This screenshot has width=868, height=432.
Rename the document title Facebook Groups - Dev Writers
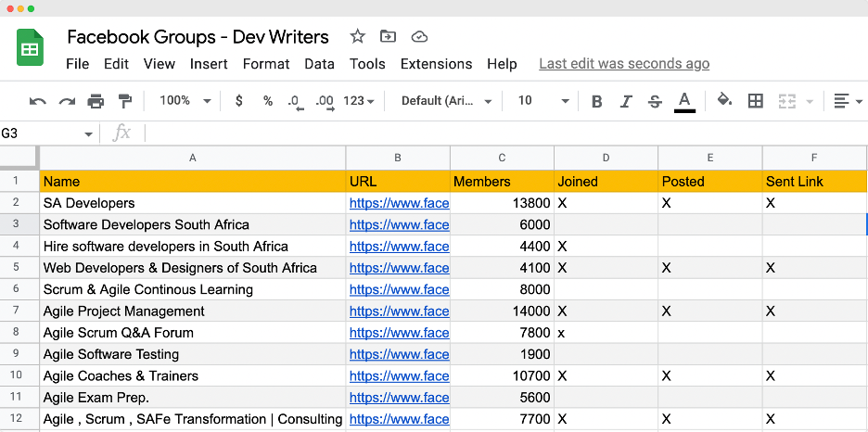coord(198,37)
